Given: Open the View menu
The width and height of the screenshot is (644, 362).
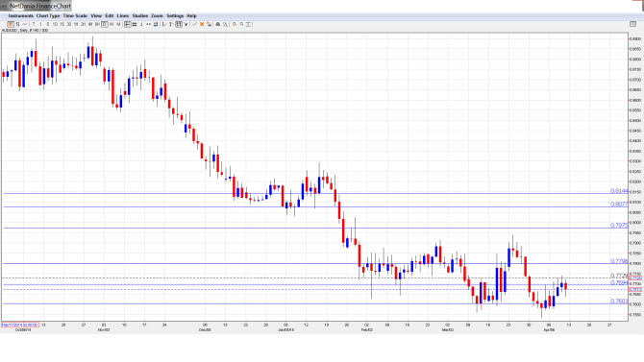Looking at the screenshot, I should coord(96,16).
